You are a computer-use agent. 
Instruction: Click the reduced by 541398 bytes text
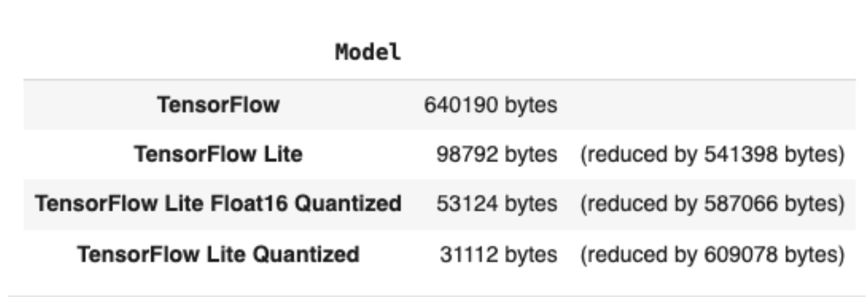(711, 155)
